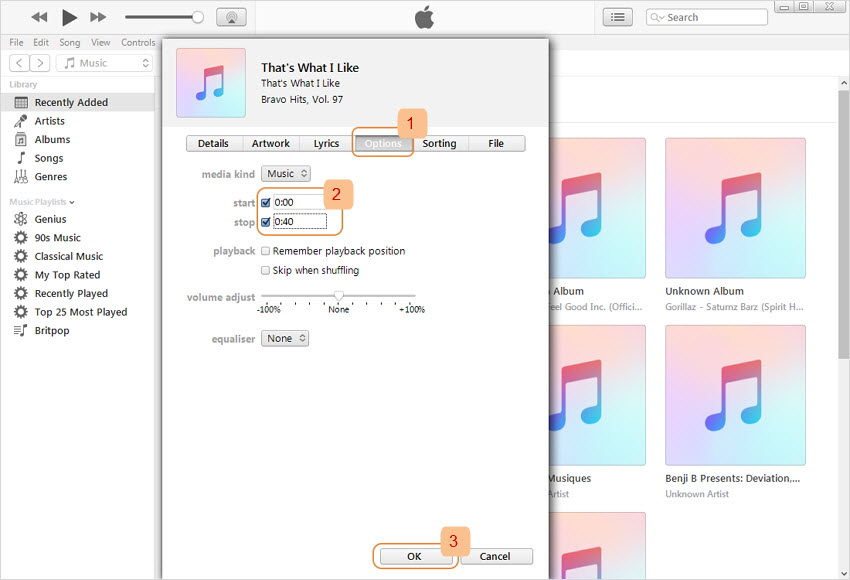The image size is (850, 580).
Task: Click the Search text field
Action: coord(706,17)
